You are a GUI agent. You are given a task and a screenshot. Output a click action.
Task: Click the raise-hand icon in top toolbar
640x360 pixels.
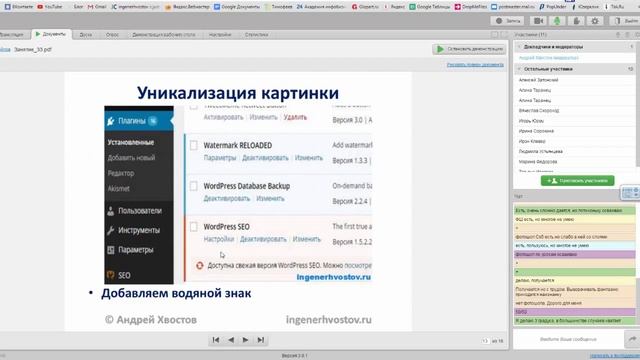pyautogui.click(x=576, y=21)
